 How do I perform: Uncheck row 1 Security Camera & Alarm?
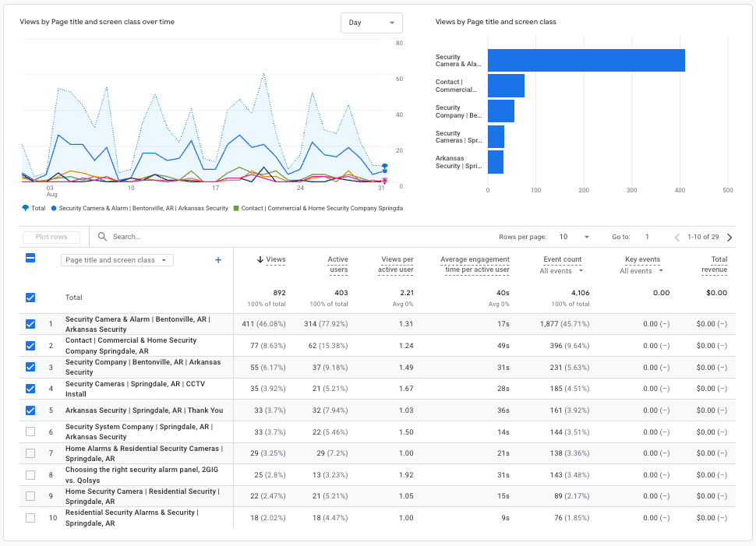[30, 325]
